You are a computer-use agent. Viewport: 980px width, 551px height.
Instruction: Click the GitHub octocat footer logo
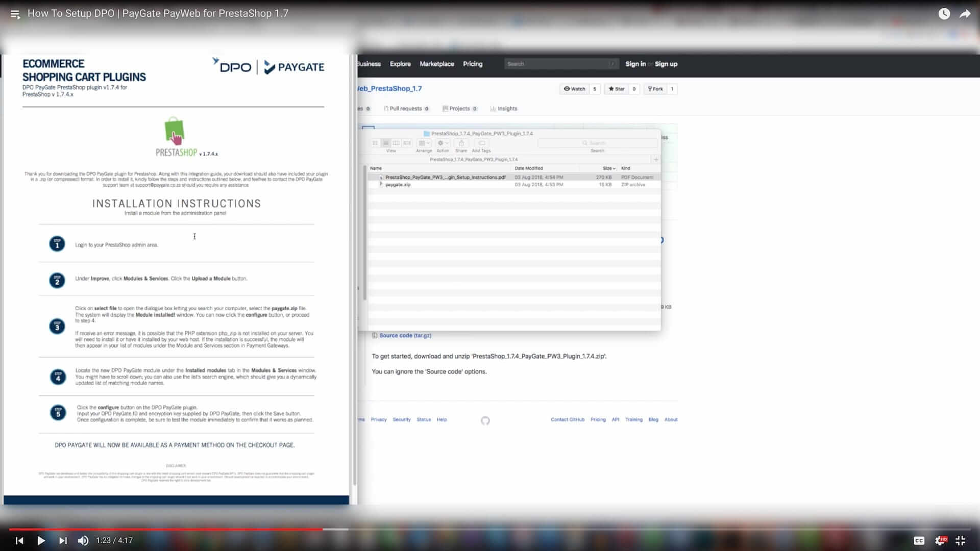coord(485,421)
